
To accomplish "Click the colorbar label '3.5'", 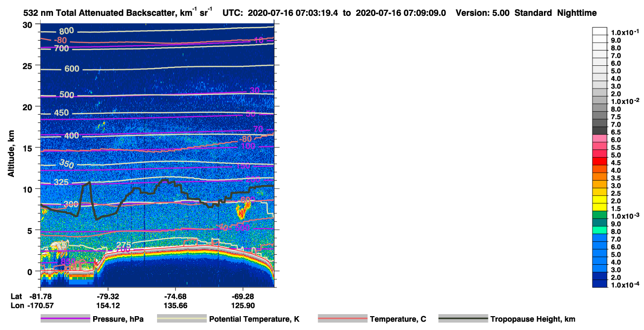I will [616, 178].
